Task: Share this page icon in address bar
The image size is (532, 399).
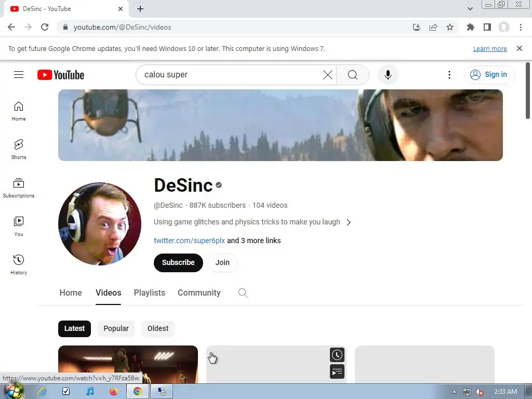Action: (x=433, y=27)
